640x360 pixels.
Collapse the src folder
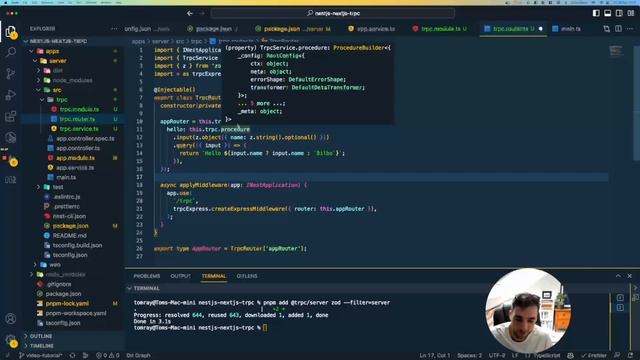[x=38, y=90]
